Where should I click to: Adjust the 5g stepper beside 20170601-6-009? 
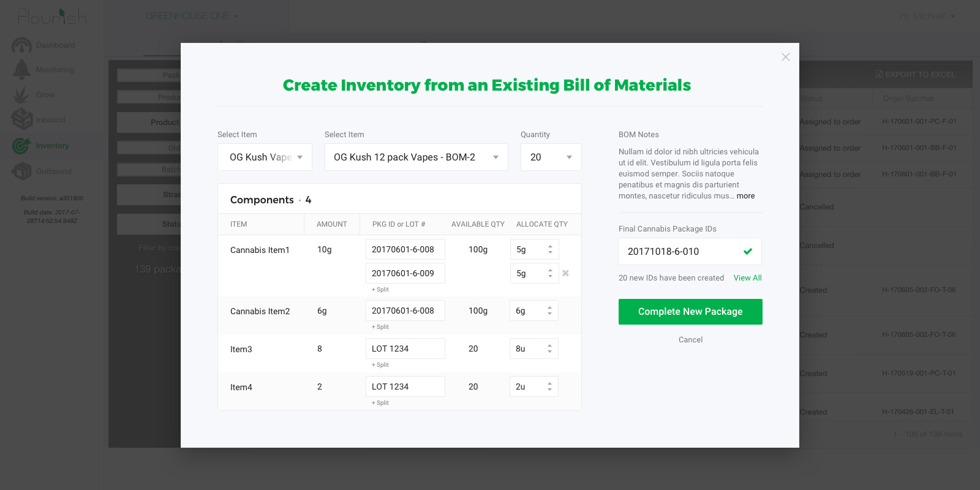550,273
